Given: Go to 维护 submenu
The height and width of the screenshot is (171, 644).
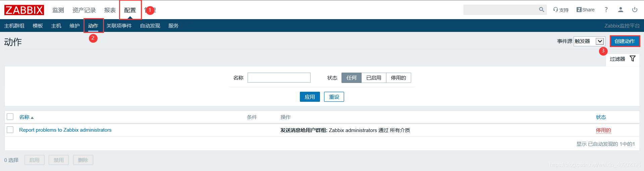Looking at the screenshot, I should [74, 26].
